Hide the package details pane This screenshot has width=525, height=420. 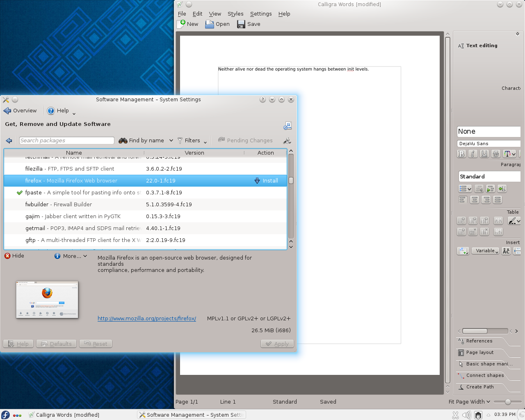pos(14,256)
